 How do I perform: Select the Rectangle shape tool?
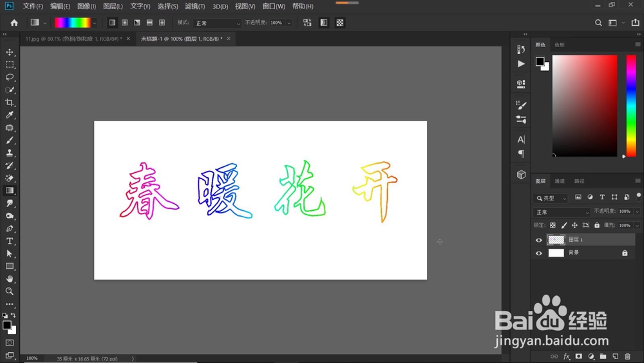point(10,266)
